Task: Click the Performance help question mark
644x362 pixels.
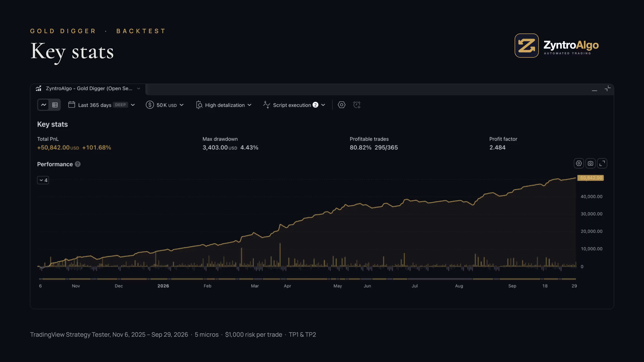Action: (78, 164)
